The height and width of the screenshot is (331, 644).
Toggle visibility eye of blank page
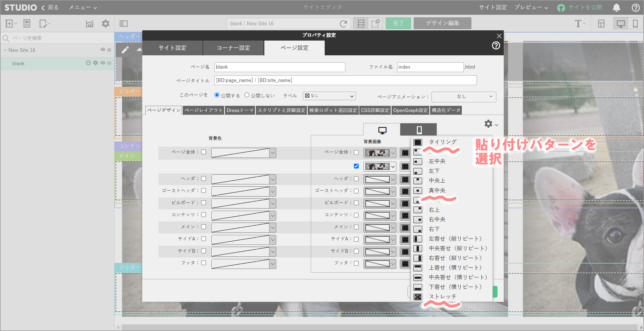pos(103,63)
